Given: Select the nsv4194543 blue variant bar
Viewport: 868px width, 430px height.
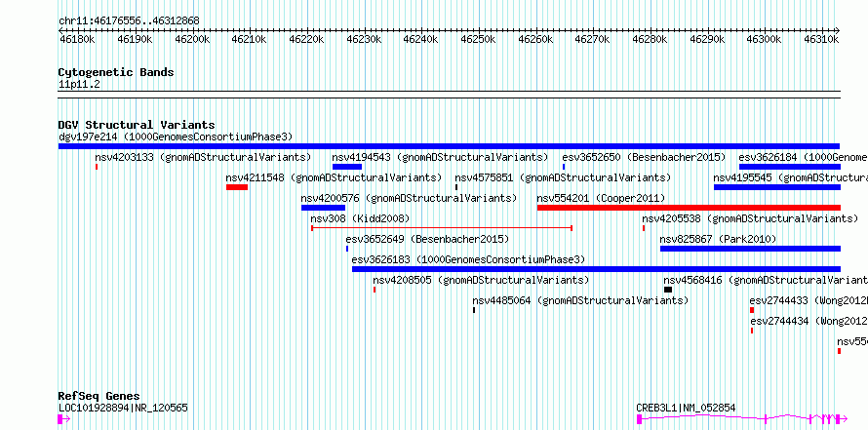Looking at the screenshot, I should coord(347,167).
